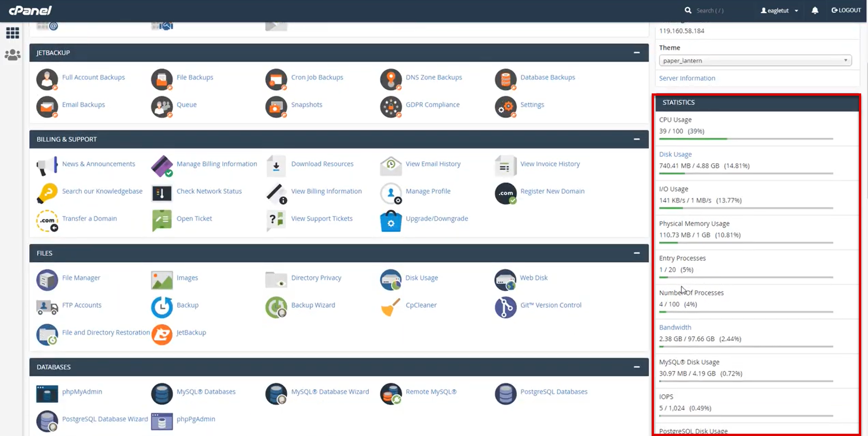
Task: Open the File Manager icon
Action: (x=47, y=279)
